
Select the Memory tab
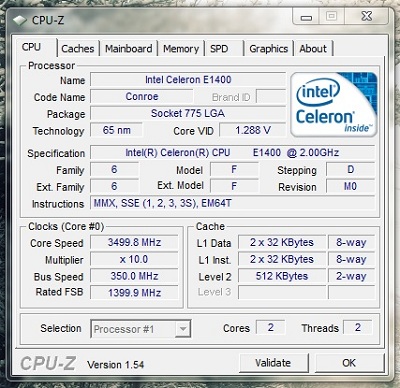pyautogui.click(x=181, y=49)
